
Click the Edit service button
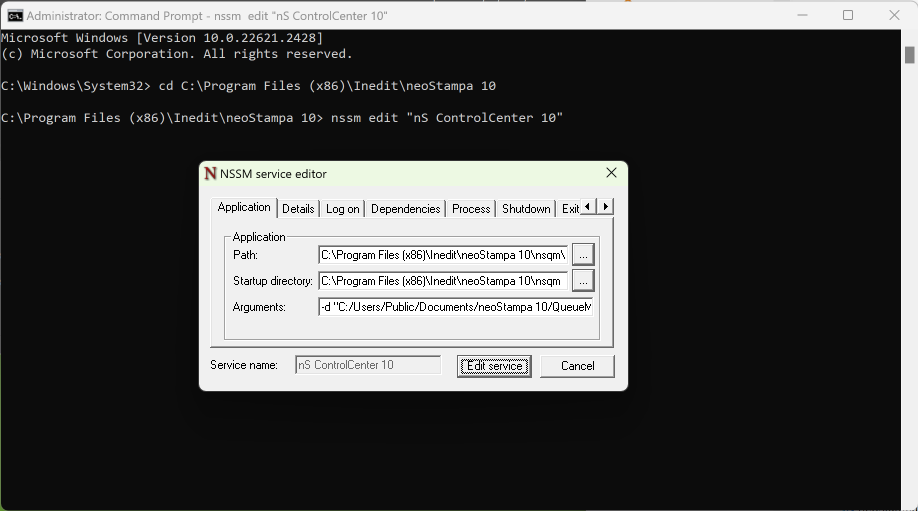click(x=494, y=366)
